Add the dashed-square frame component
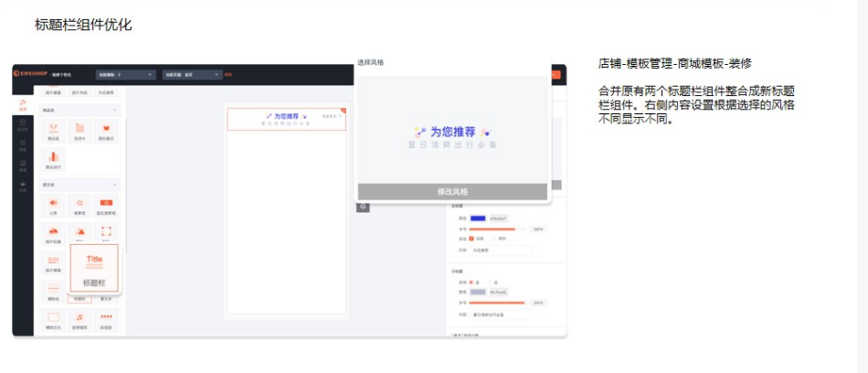 coord(106,233)
